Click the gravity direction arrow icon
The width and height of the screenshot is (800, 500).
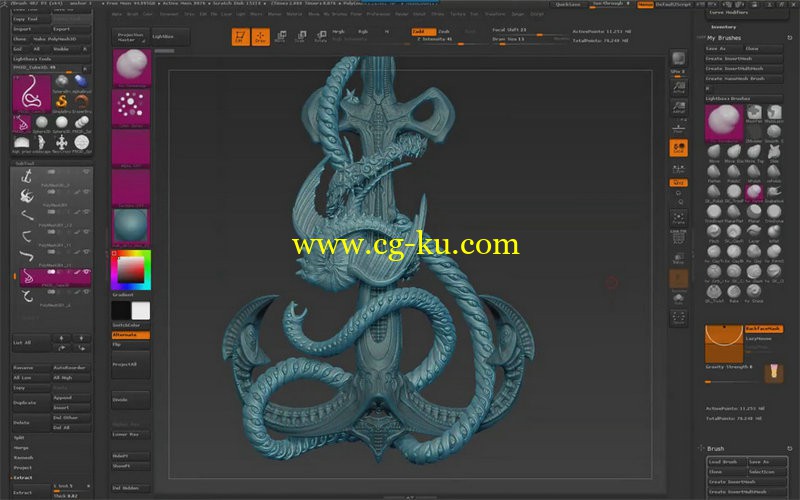(x=774, y=373)
